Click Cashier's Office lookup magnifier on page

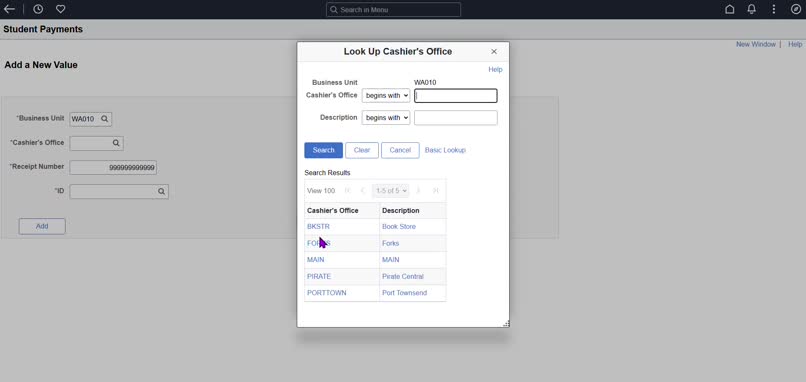pos(116,143)
